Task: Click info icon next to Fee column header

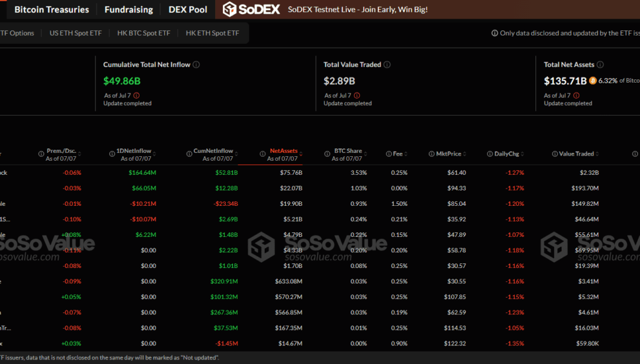Action: click(x=389, y=154)
